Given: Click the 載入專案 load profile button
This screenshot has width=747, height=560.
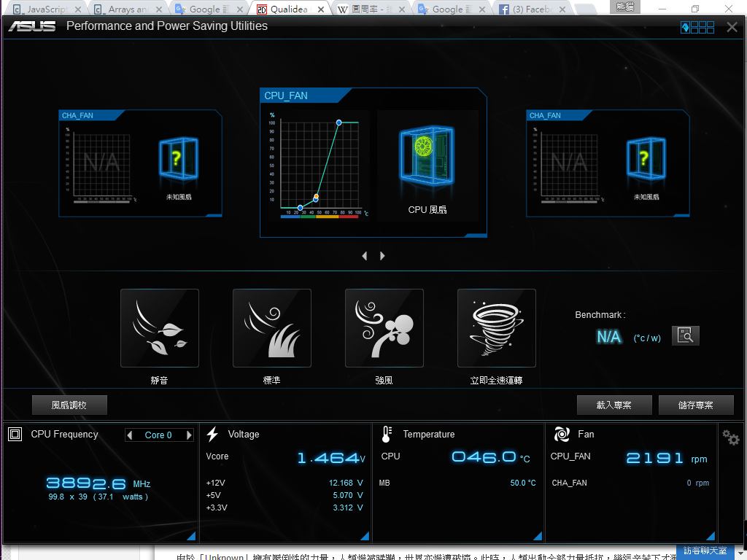Looking at the screenshot, I should pos(614,405).
